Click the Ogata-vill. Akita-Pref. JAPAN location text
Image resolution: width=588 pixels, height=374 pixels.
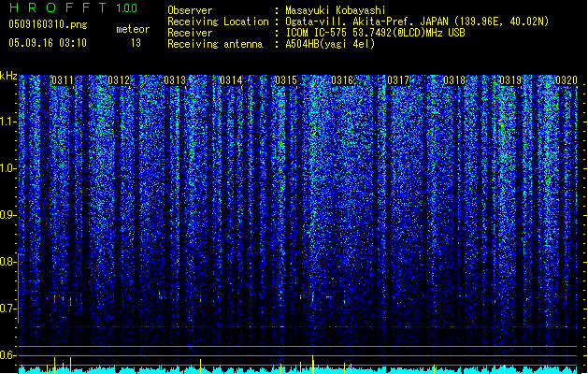[417, 22]
